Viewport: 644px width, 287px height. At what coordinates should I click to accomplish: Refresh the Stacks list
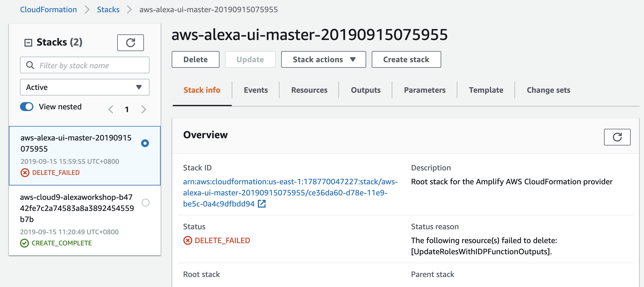point(130,43)
